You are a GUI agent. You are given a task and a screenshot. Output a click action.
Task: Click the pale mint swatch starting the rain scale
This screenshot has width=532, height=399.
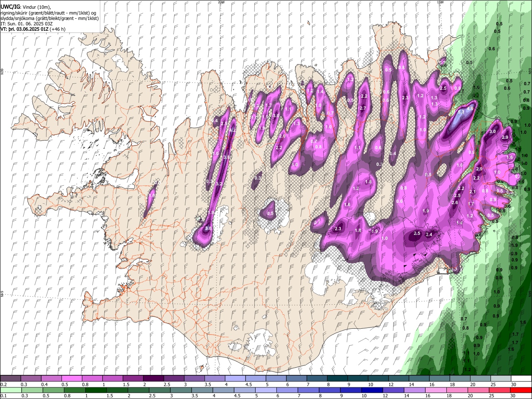coord(10,390)
